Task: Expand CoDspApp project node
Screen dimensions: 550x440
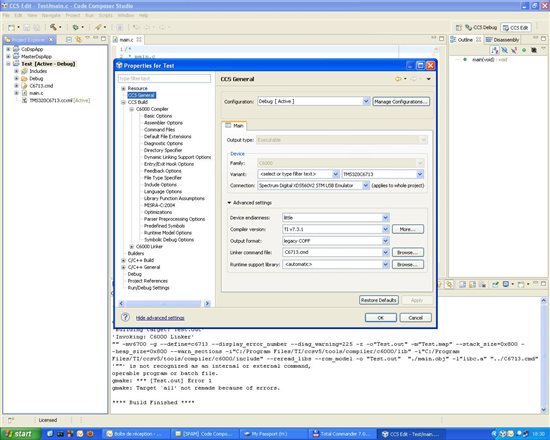Action: pos(8,49)
